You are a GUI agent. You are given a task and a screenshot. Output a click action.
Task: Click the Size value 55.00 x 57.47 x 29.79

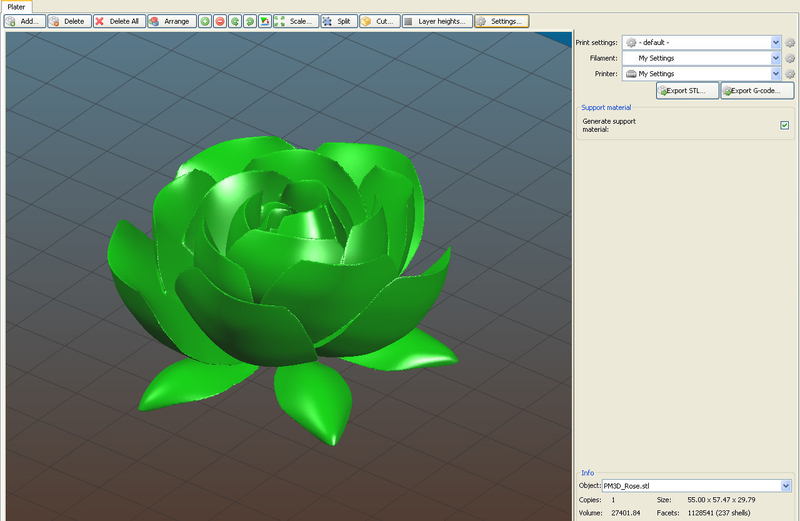[721, 500]
